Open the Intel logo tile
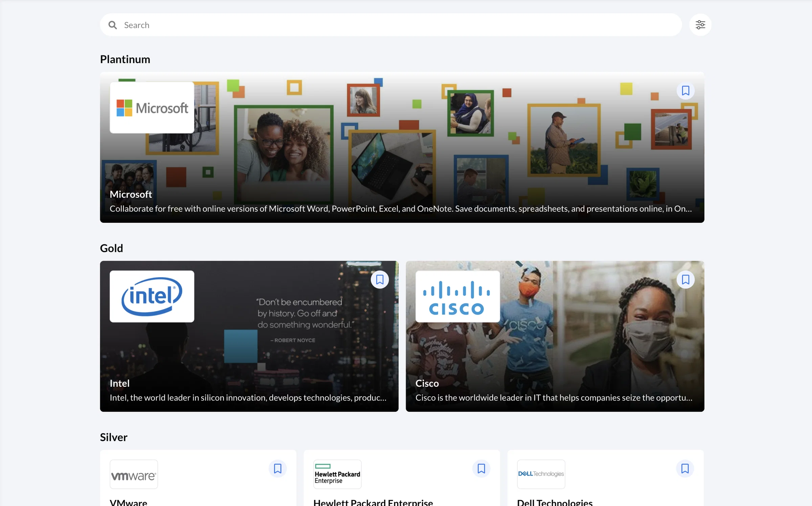The width and height of the screenshot is (812, 506). pyautogui.click(x=152, y=296)
